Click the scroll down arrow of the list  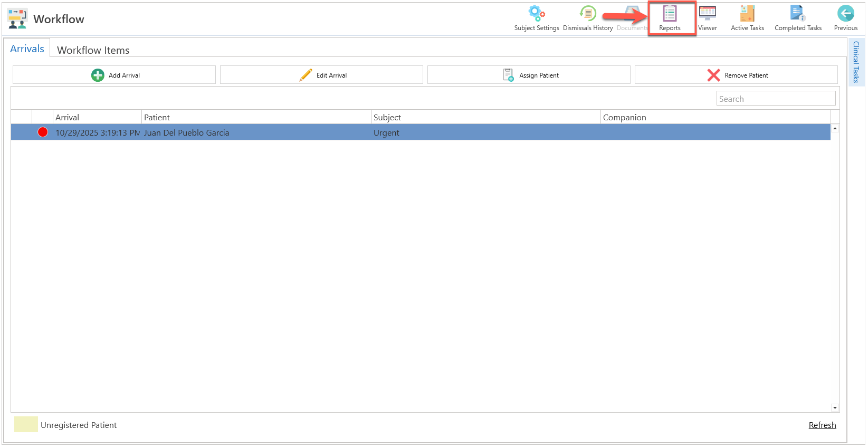[x=835, y=407]
